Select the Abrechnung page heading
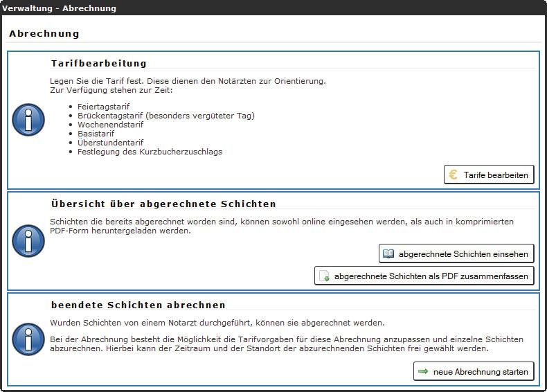Viewport: 547px width, 392px height. [x=44, y=33]
